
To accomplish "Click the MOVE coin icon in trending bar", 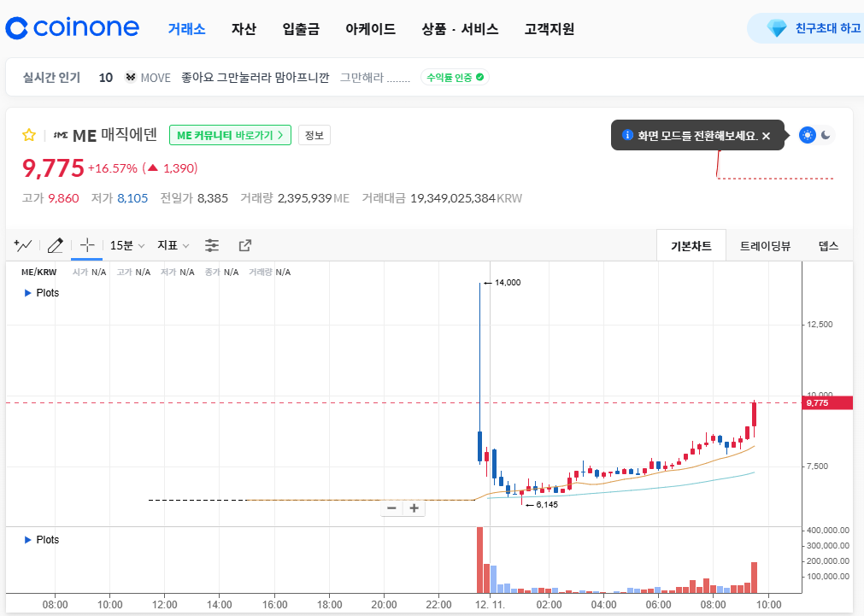I will 131,77.
